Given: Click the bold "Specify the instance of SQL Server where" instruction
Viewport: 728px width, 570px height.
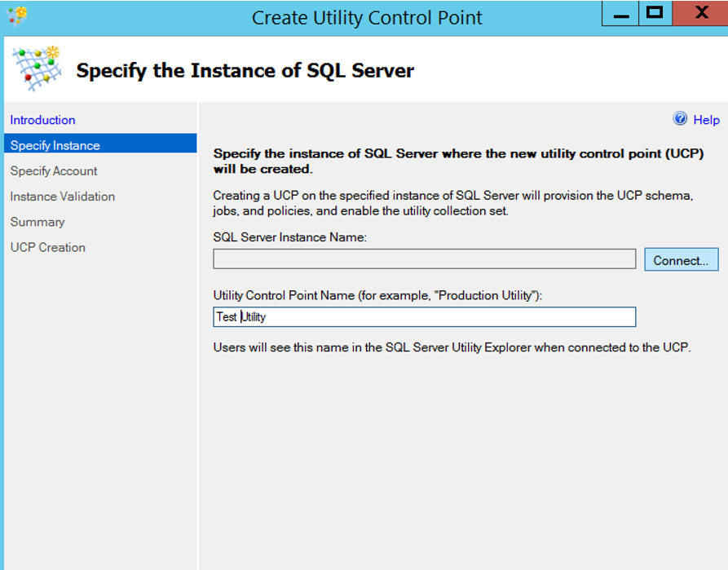Looking at the screenshot, I should 458,161.
